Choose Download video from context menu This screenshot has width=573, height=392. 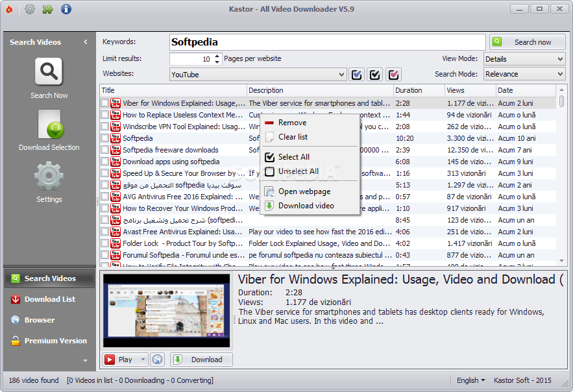[x=310, y=206]
